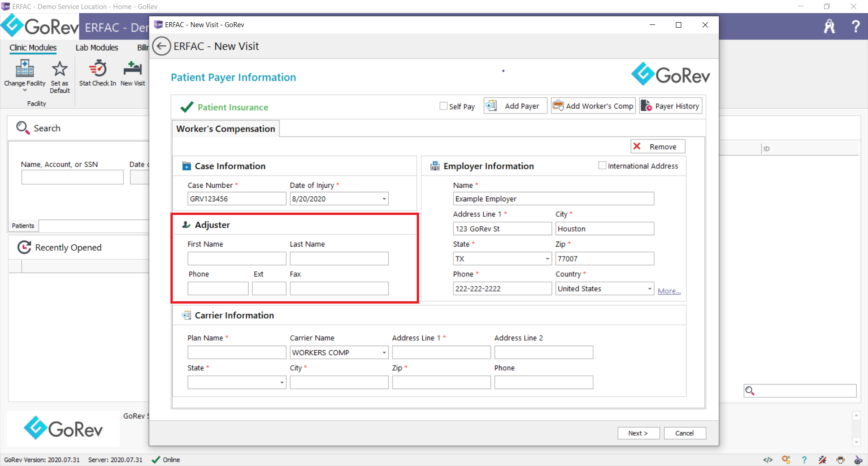
Task: Click the Adjuster First Name field
Action: coord(237,258)
